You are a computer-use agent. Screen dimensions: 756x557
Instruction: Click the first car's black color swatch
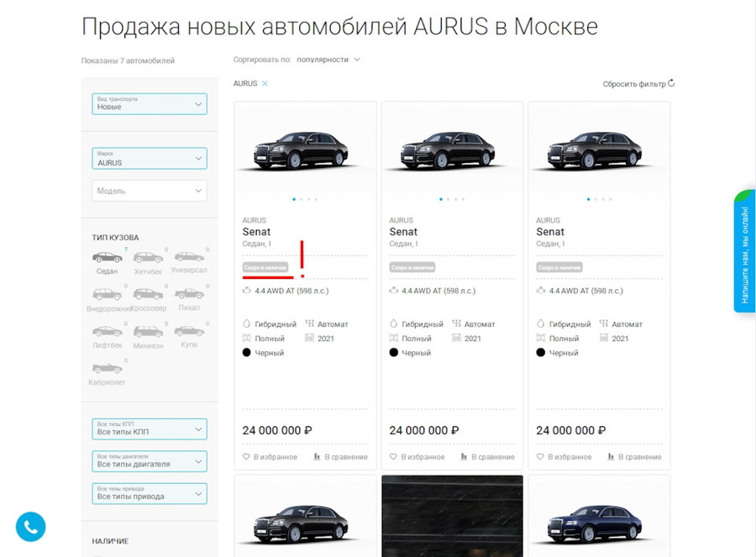tap(246, 353)
